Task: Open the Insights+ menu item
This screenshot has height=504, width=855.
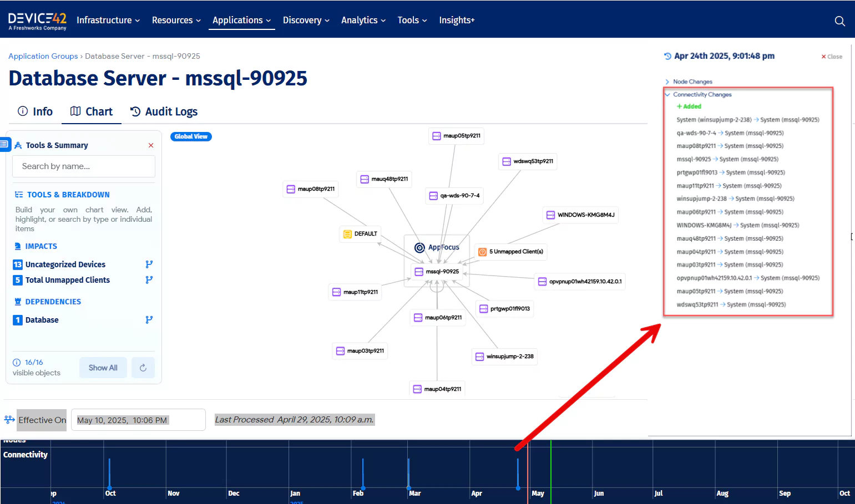Action: coord(457,21)
